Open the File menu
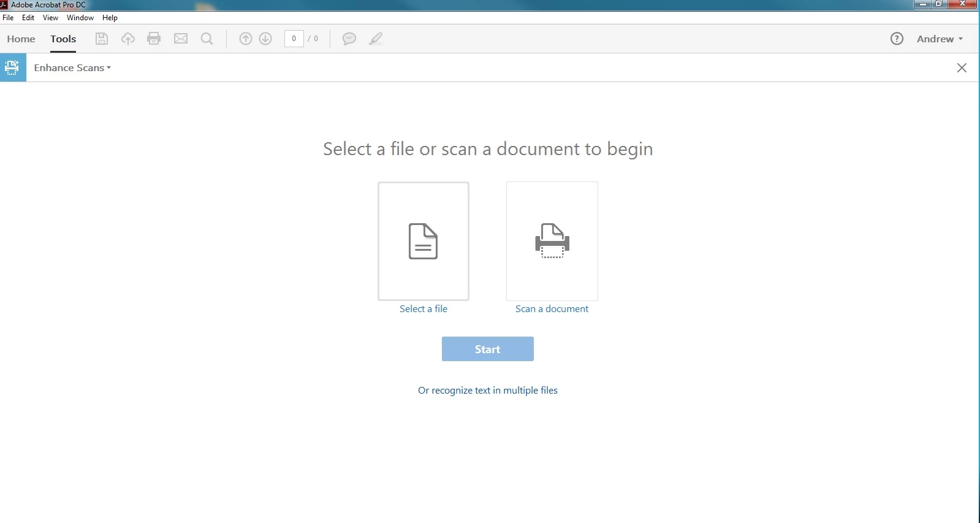The width and height of the screenshot is (980, 523). click(8, 18)
